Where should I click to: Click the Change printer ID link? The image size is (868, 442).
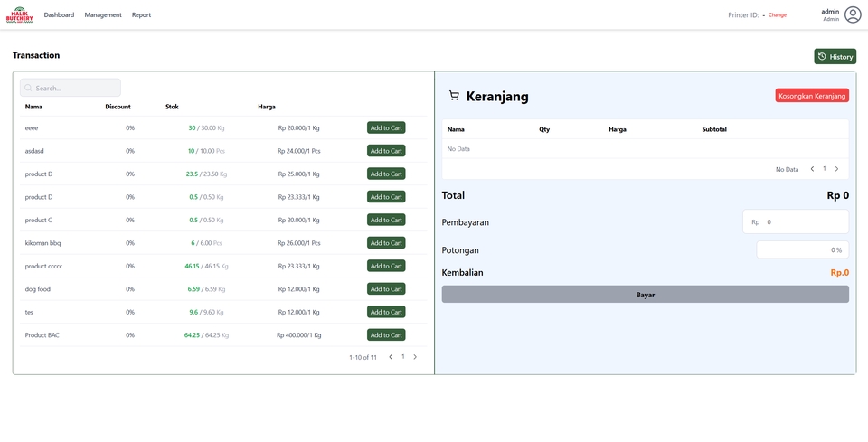click(x=777, y=15)
